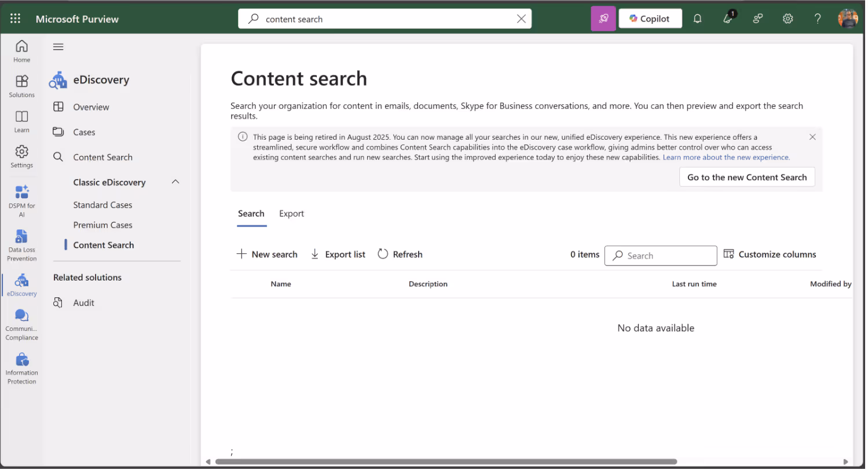Open Standard Cases
The width and height of the screenshot is (868, 470).
pos(102,205)
